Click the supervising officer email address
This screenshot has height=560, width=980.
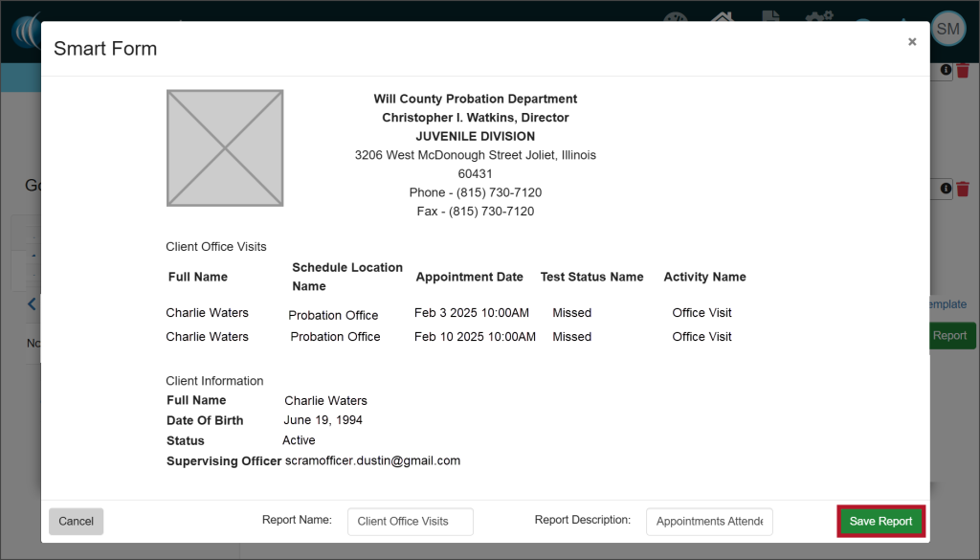[x=372, y=460]
